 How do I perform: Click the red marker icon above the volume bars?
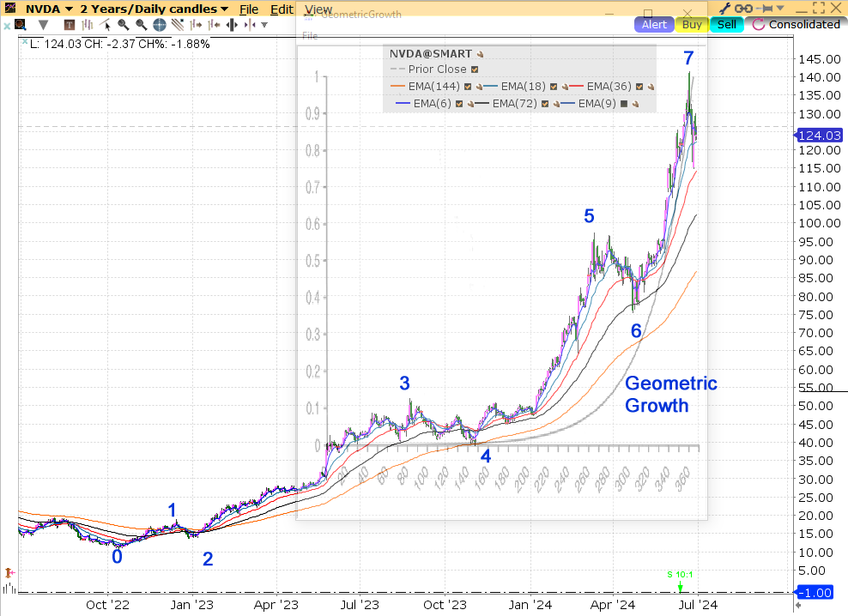[9, 572]
